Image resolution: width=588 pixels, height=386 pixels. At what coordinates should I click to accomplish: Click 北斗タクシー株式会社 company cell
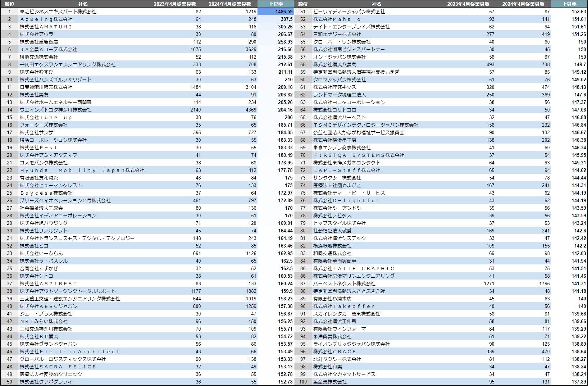tap(337, 359)
